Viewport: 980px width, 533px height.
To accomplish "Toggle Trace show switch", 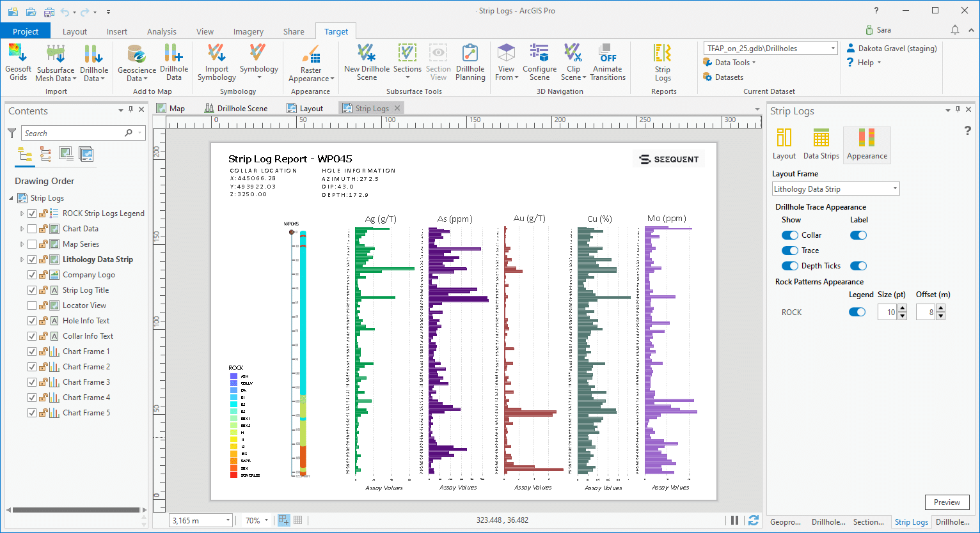I will (x=790, y=251).
